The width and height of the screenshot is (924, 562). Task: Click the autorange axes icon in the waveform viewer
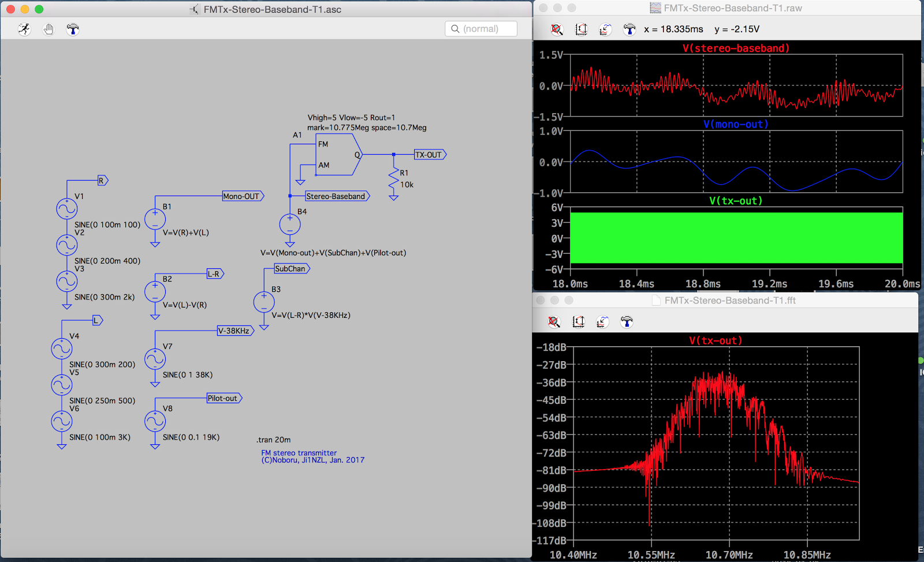click(x=582, y=29)
